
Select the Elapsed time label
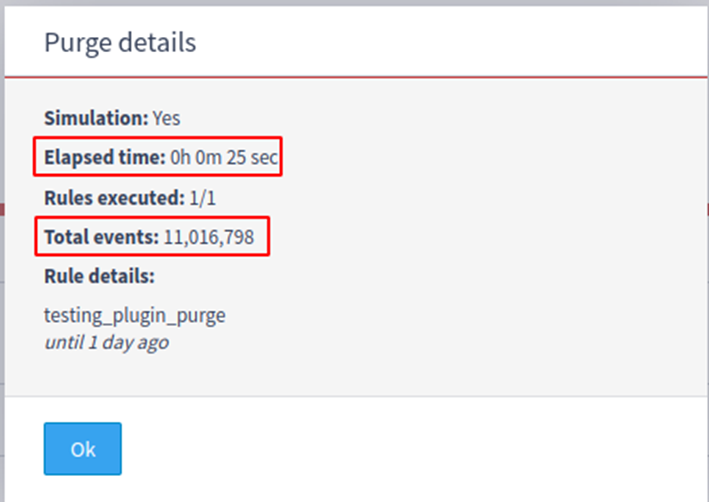coord(104,157)
